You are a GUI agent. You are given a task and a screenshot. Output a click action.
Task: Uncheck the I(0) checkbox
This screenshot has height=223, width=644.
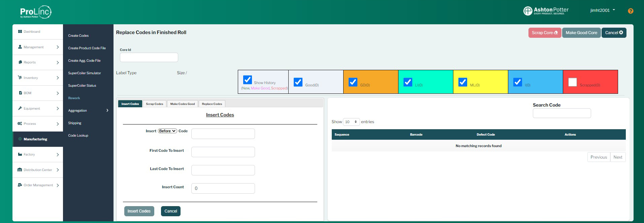point(518,82)
